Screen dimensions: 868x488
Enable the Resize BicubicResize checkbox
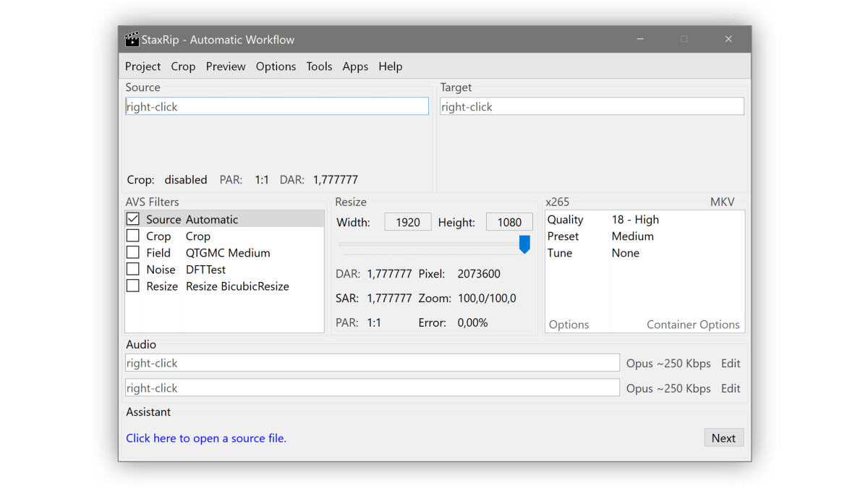[133, 286]
